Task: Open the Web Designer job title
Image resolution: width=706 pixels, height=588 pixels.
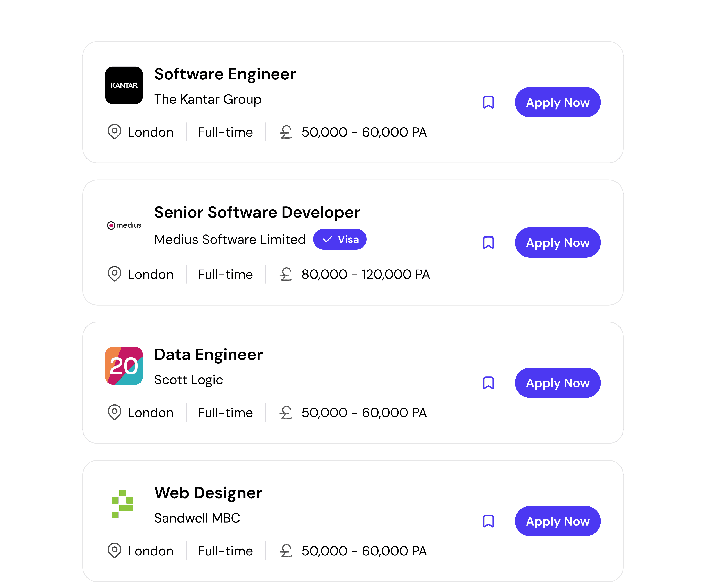Action: (208, 493)
